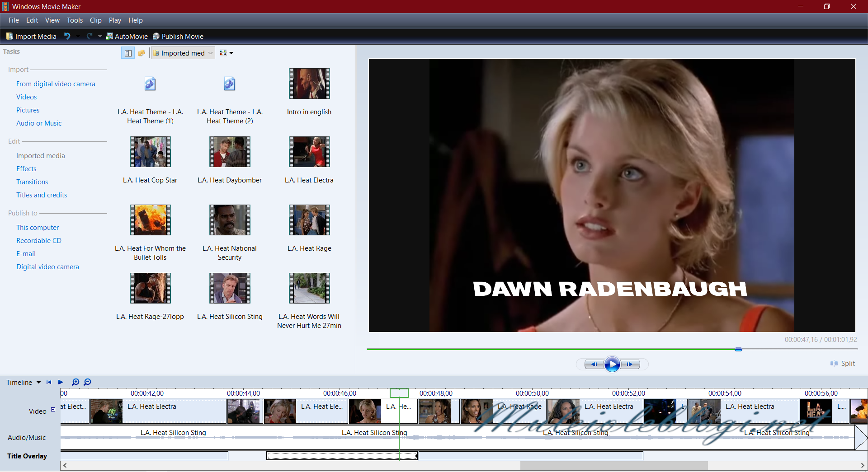Open the Clip menu
Screen dimensions: 868x472
click(95, 20)
